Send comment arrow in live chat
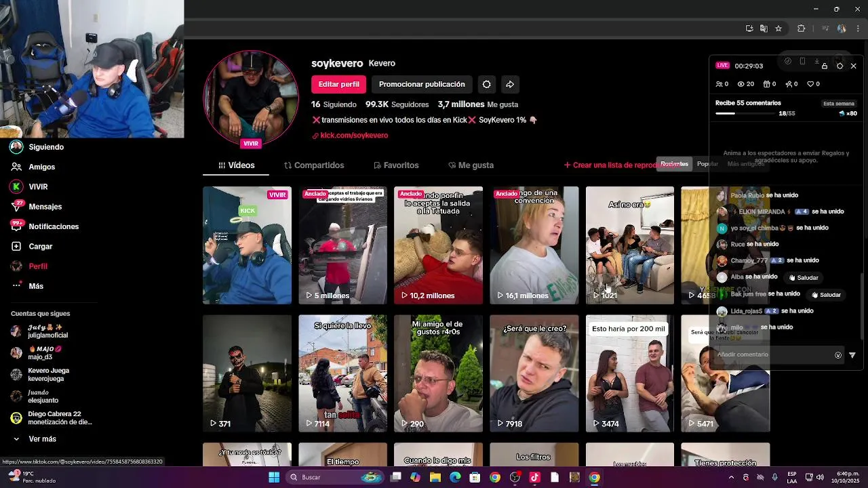868x488 pixels. click(x=852, y=355)
